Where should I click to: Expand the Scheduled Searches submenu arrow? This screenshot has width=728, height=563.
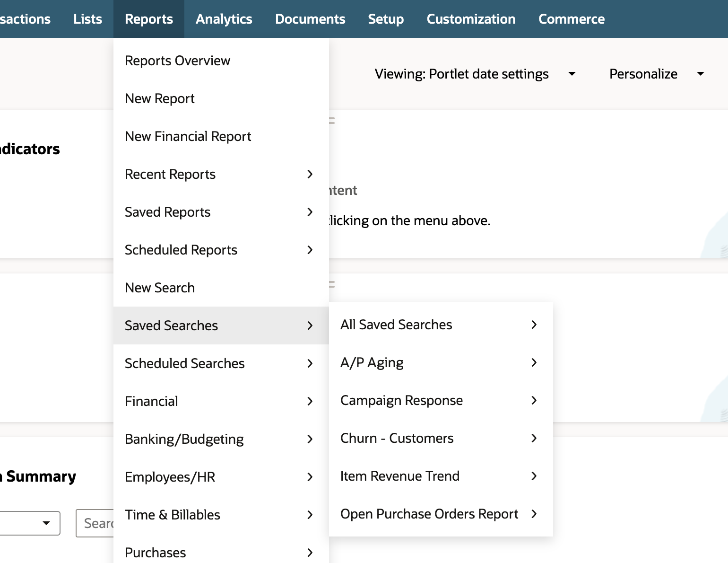click(x=310, y=363)
